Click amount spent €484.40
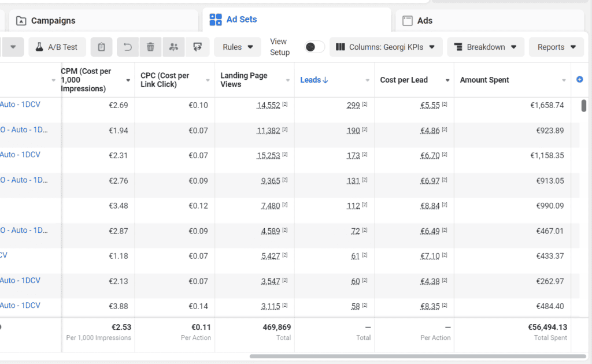Viewport: 592px width, 364px height. point(550,306)
